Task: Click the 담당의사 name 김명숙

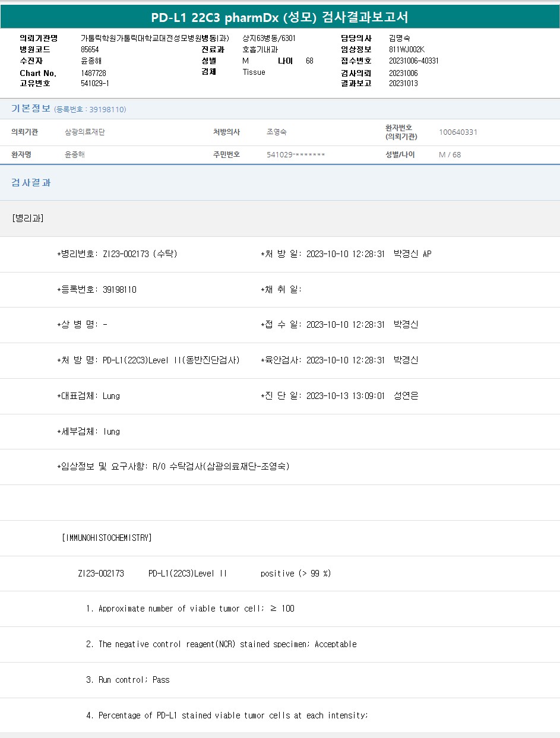Action: coord(399,38)
